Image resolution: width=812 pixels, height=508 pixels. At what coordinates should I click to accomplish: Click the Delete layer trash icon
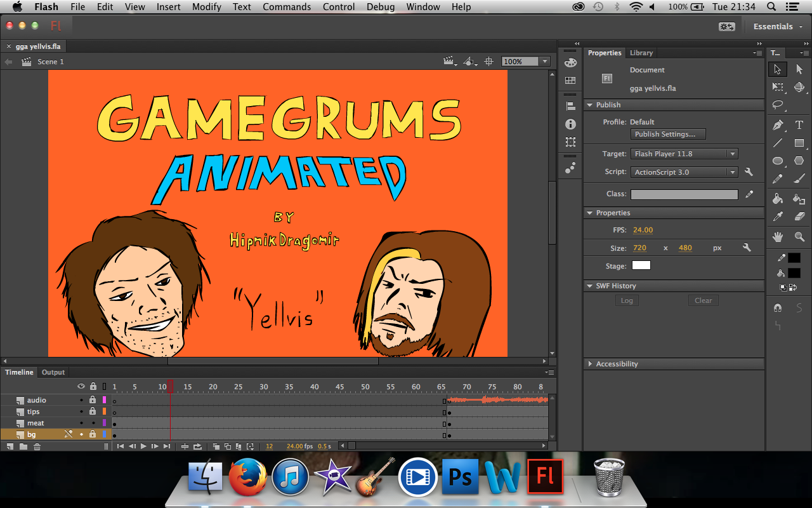coord(37,446)
